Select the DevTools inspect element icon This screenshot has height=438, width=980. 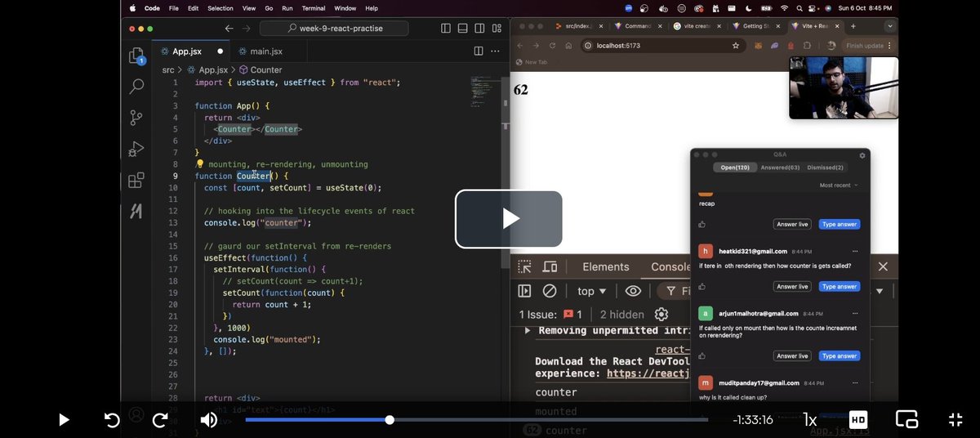coord(525,266)
